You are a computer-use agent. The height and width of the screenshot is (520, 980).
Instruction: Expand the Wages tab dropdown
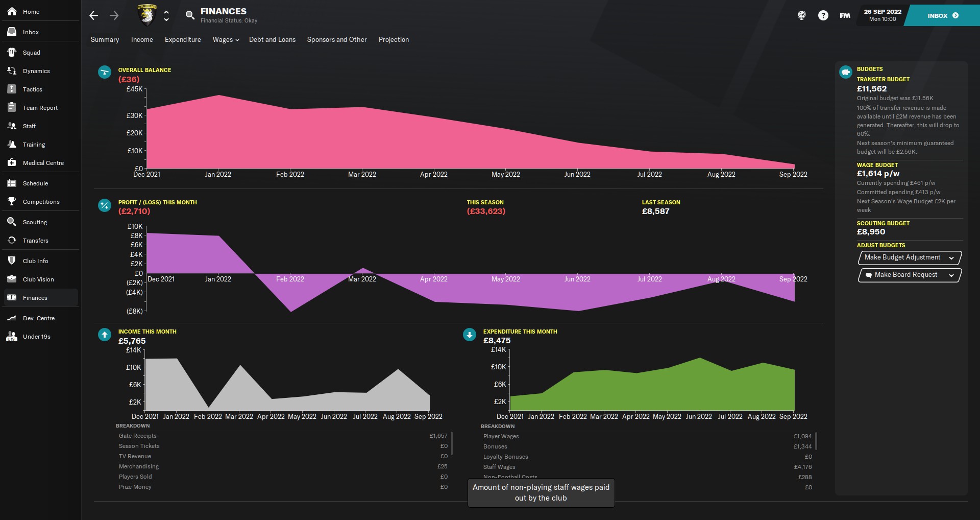coord(226,40)
